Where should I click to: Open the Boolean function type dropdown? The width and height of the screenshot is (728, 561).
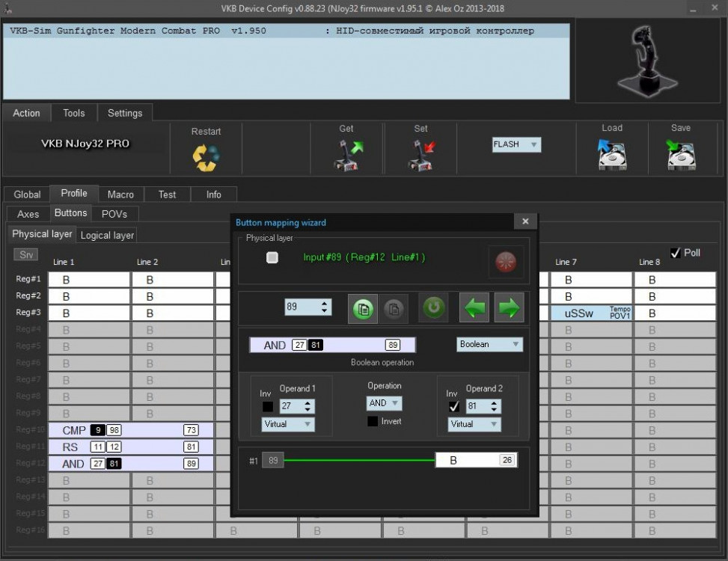489,345
